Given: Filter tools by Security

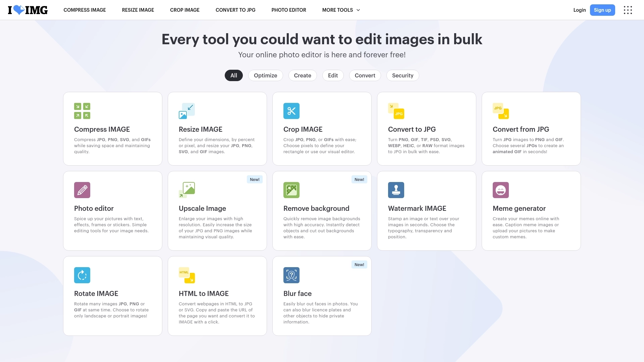Looking at the screenshot, I should coord(403,75).
